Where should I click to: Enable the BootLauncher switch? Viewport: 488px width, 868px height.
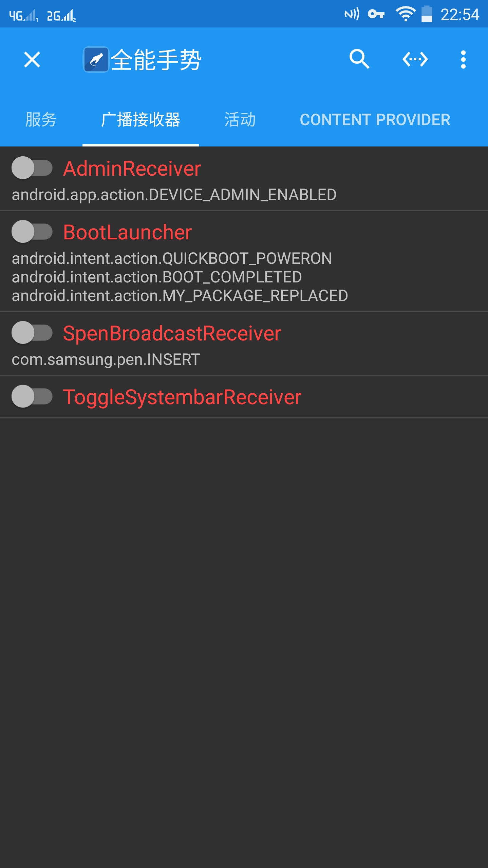click(x=32, y=232)
